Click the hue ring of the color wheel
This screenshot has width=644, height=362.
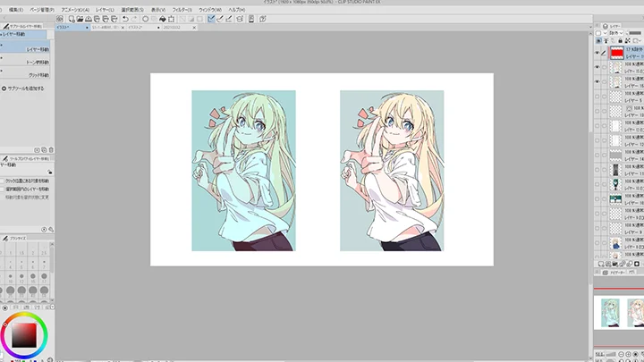(x=24, y=315)
